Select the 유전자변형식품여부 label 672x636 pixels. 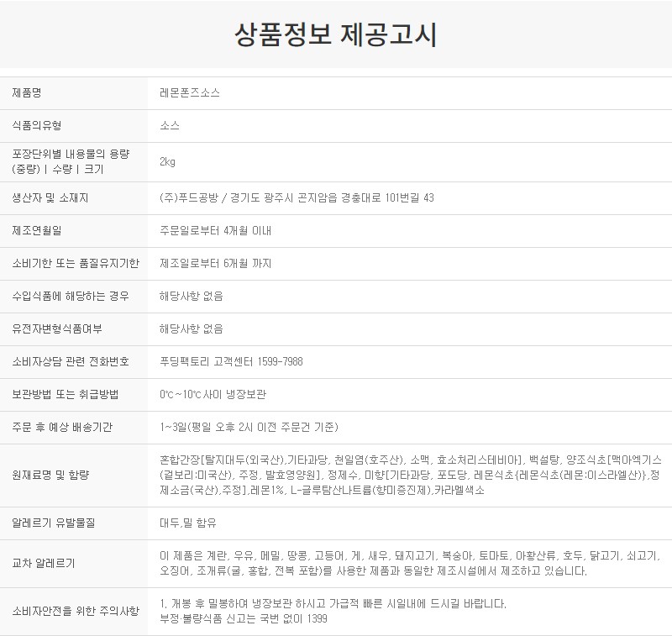coord(57,329)
